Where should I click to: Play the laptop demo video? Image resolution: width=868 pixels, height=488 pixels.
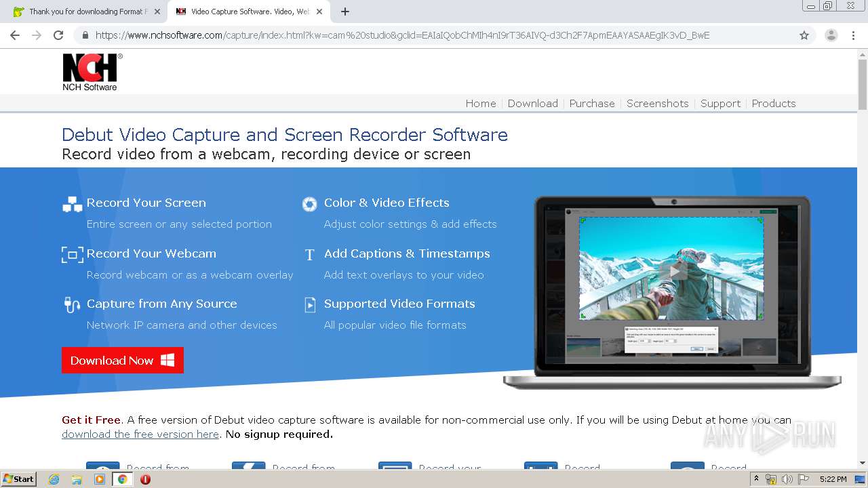coord(673,270)
